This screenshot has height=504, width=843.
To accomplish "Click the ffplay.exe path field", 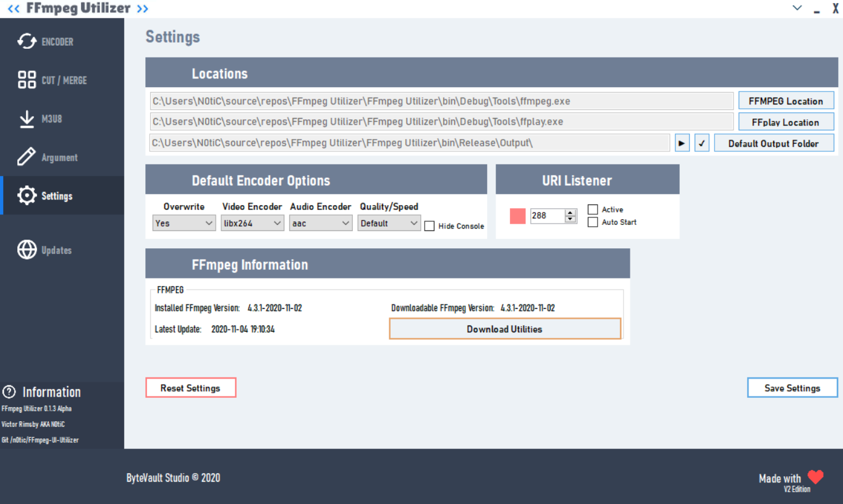I will click(441, 122).
